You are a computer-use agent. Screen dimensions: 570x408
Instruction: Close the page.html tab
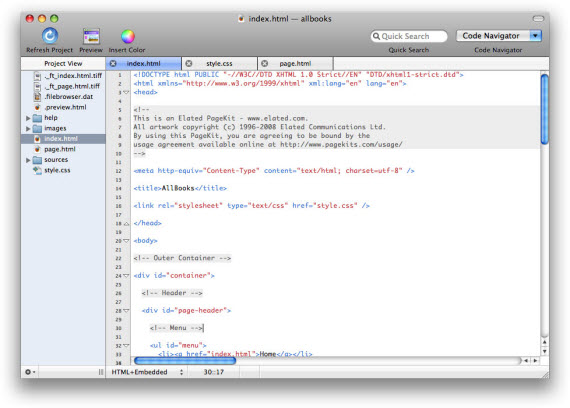(265, 63)
